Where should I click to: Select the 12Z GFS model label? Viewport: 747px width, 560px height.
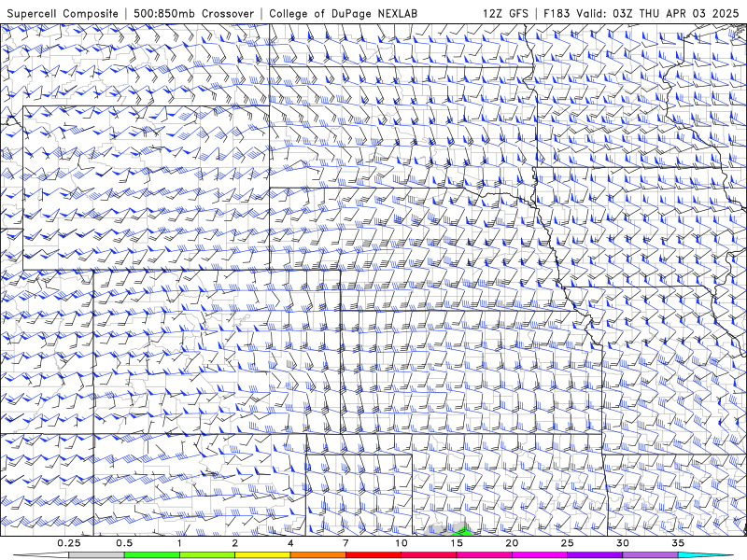(x=505, y=13)
